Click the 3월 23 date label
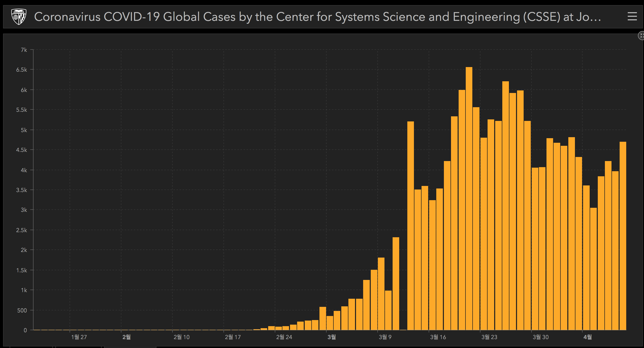Viewport: 644px width, 348px height. 489,337
